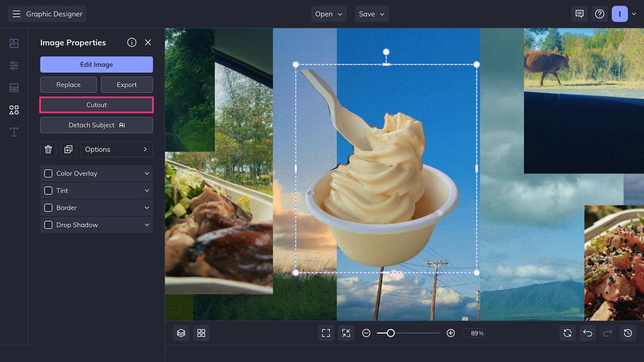Open the Open dropdown menu

329,14
